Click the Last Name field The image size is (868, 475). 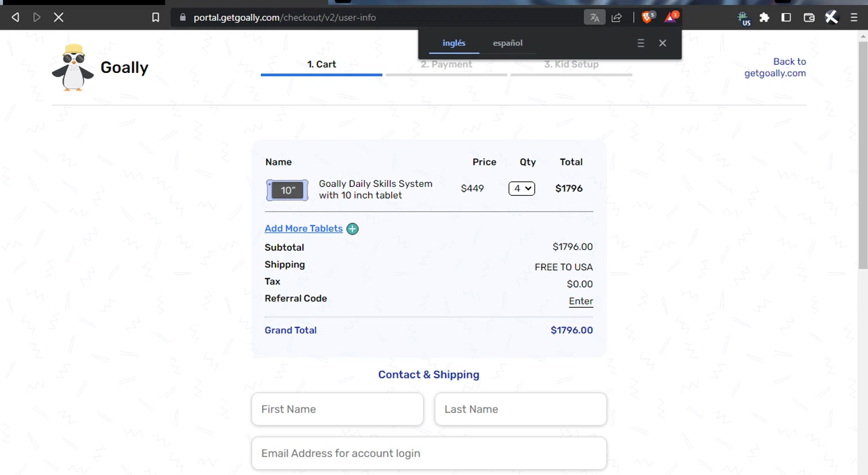click(520, 409)
